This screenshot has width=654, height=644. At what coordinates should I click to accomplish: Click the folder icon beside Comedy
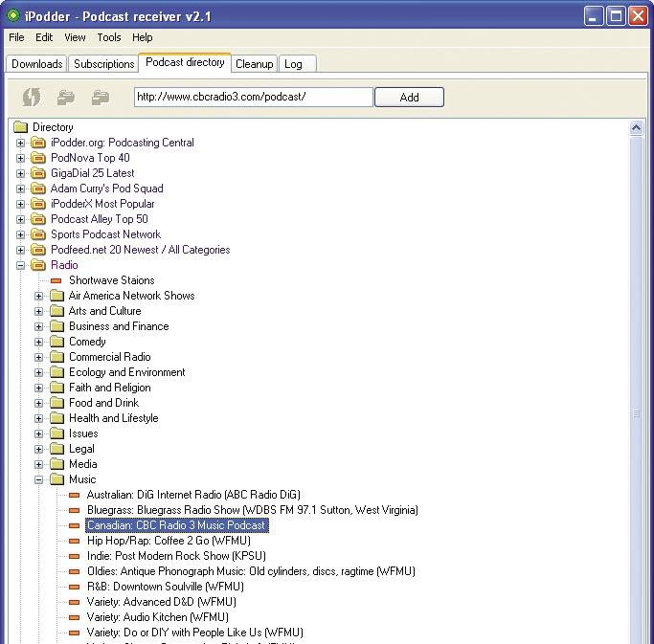tap(56, 342)
